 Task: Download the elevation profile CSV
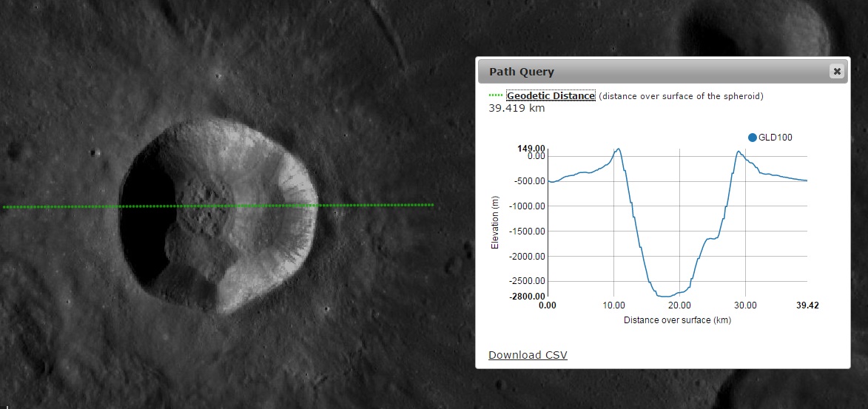[x=528, y=355]
